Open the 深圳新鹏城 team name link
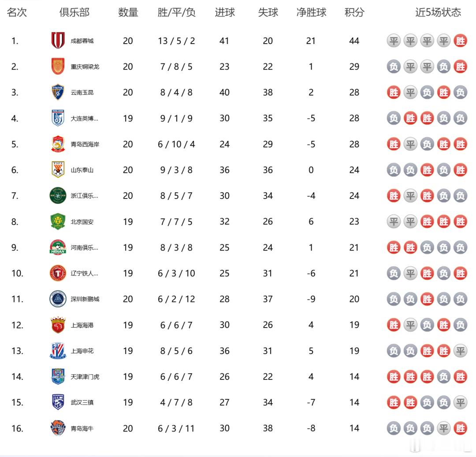The height and width of the screenshot is (457, 476). pyautogui.click(x=85, y=299)
